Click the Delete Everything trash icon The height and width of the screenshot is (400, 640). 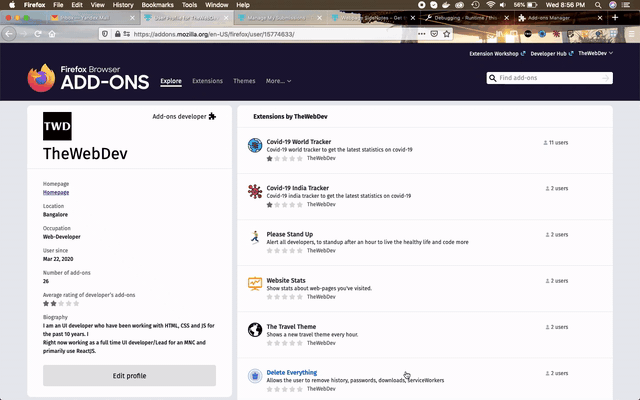pyautogui.click(x=255, y=376)
